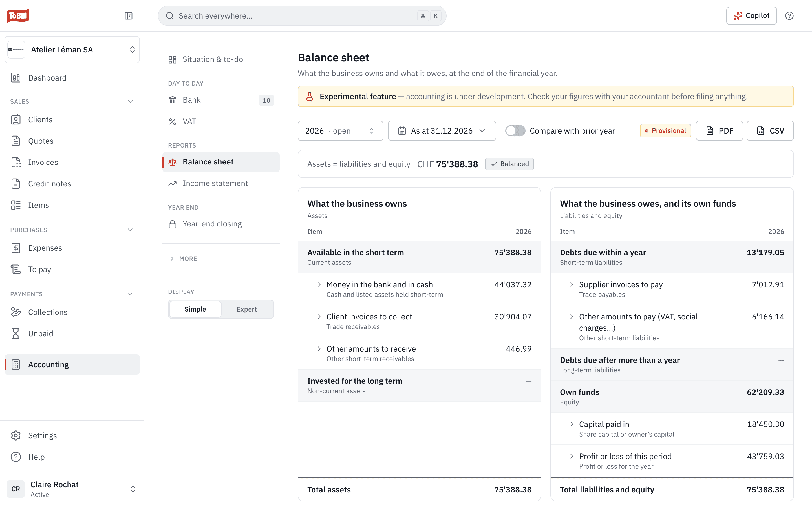The width and height of the screenshot is (812, 507).
Task: Switch display mode to Expert
Action: 247,309
